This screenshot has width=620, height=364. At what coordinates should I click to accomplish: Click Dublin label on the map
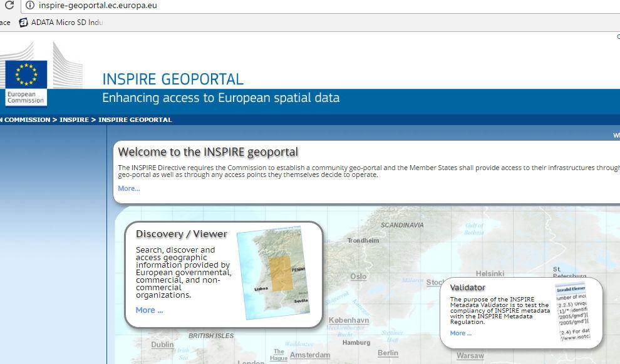click(x=162, y=345)
